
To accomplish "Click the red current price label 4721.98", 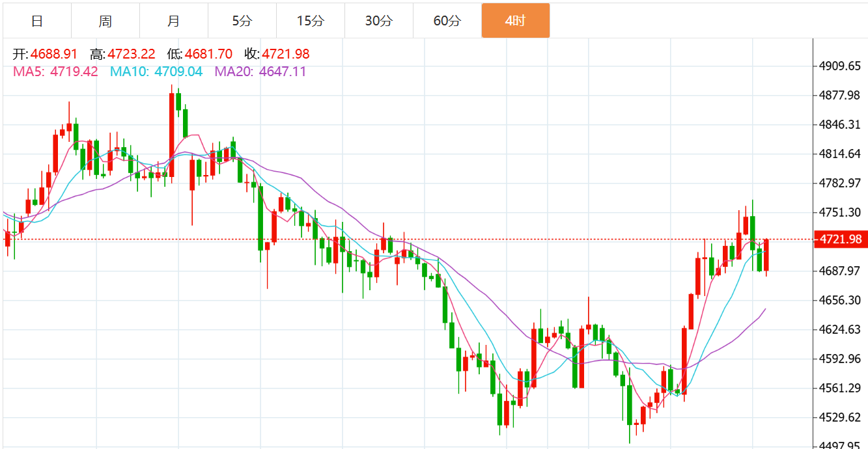I will coord(840,239).
